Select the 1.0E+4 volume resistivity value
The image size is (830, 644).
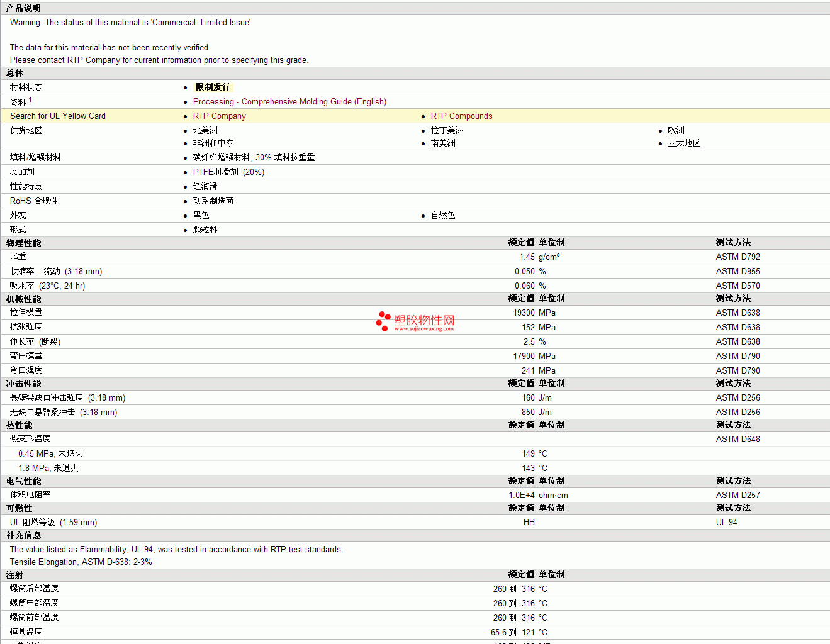click(521, 496)
